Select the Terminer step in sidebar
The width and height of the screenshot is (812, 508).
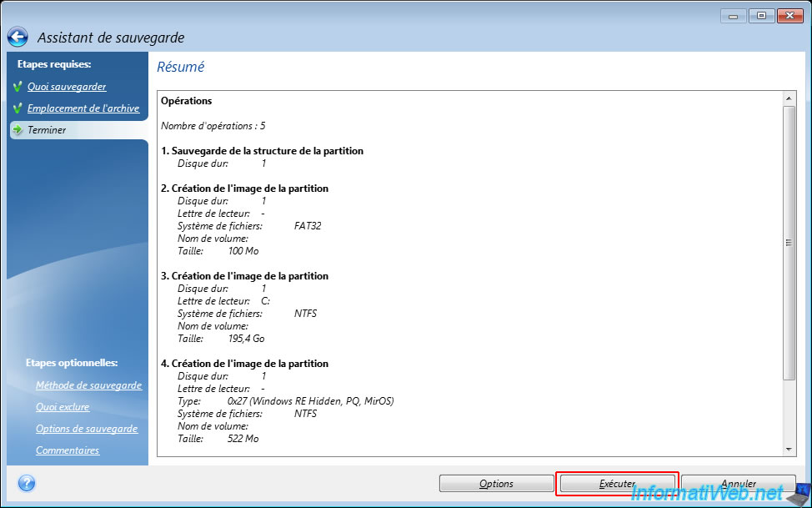tap(47, 130)
